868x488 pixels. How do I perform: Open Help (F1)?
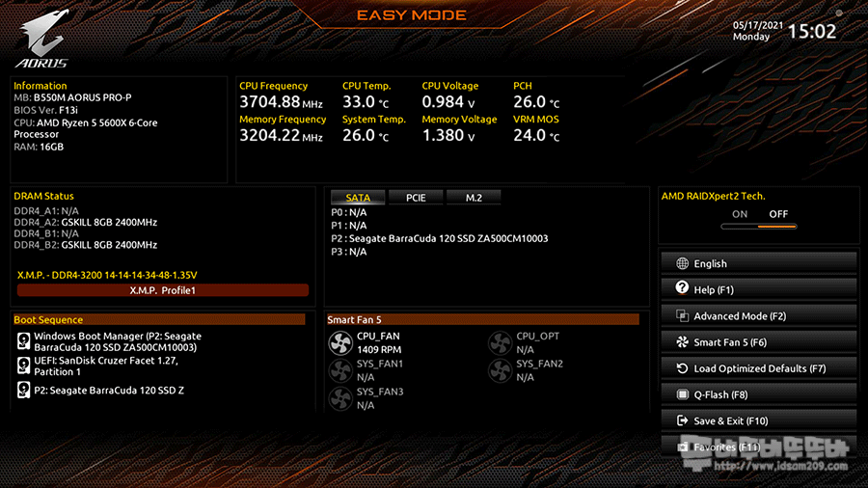tap(758, 289)
